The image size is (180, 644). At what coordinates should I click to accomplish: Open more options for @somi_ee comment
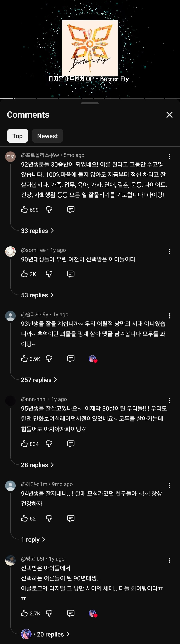169,251
